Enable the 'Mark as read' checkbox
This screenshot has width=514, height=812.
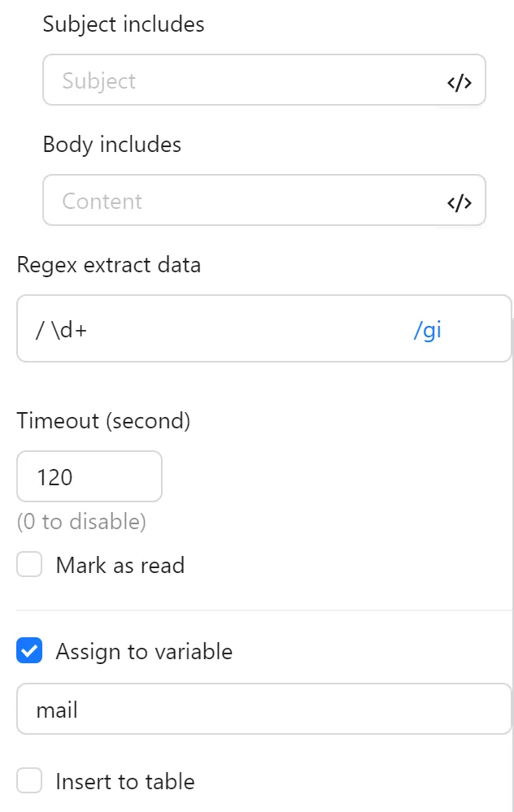click(29, 564)
